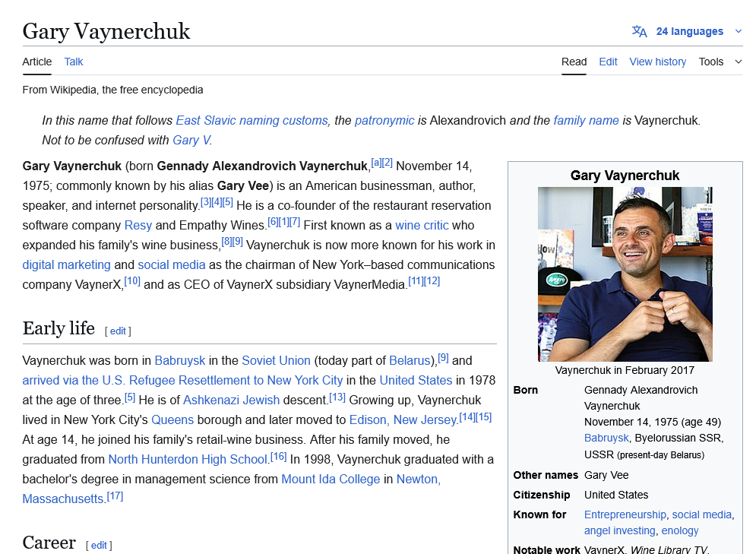
Task: Open the Gary V. disambiguation link
Action: [x=191, y=141]
